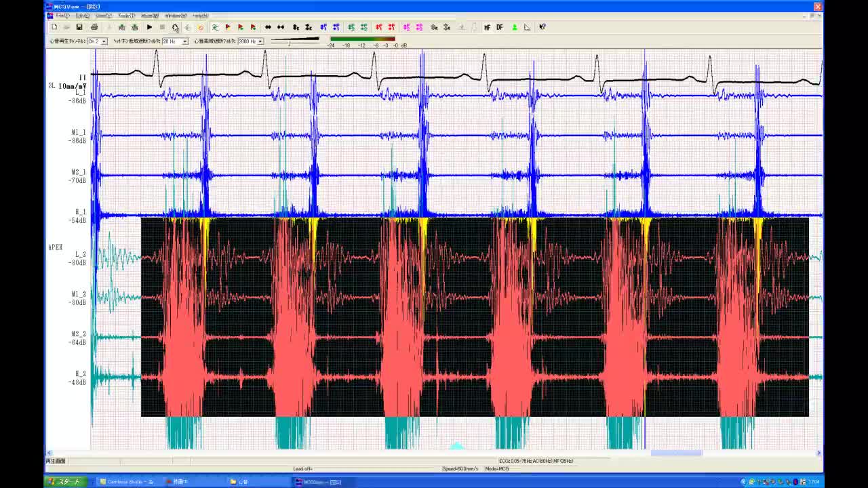
Task: Switch to Camtasia Studio in taskbar
Action: click(127, 482)
